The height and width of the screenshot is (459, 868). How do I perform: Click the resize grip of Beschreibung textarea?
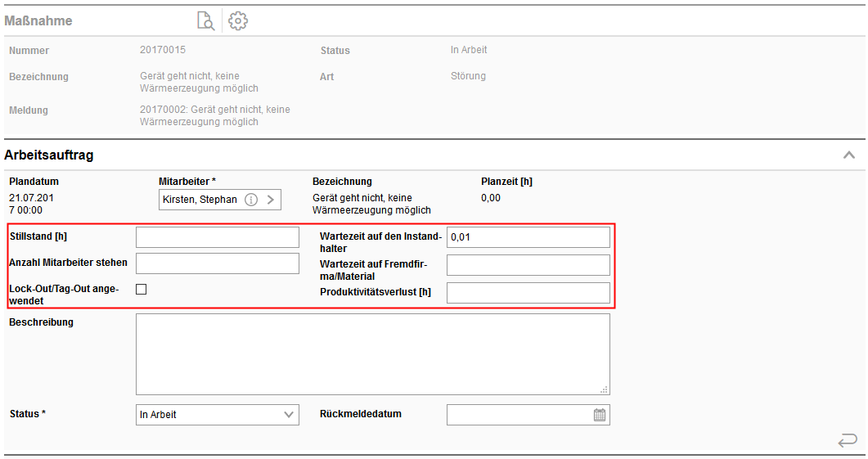coord(605,389)
